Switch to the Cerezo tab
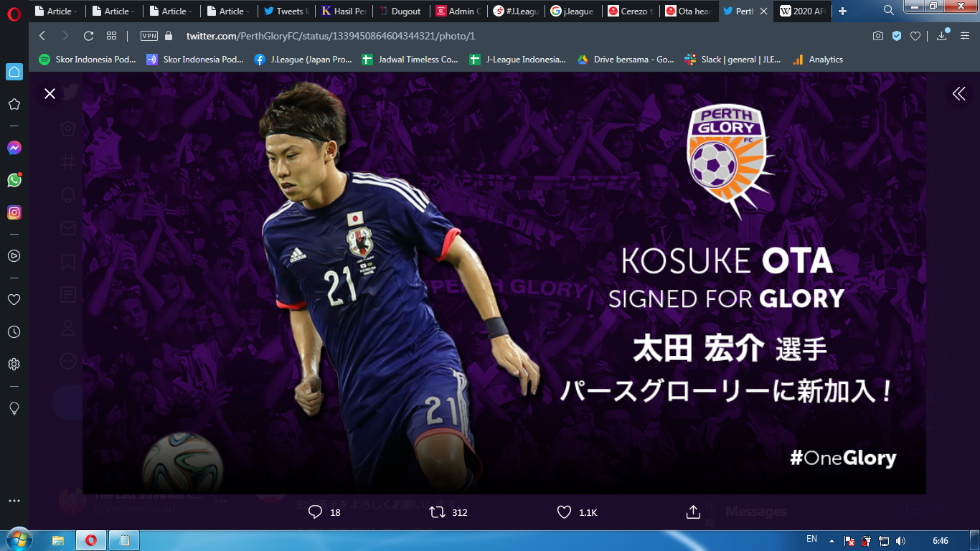Image resolution: width=980 pixels, height=551 pixels. tap(631, 11)
